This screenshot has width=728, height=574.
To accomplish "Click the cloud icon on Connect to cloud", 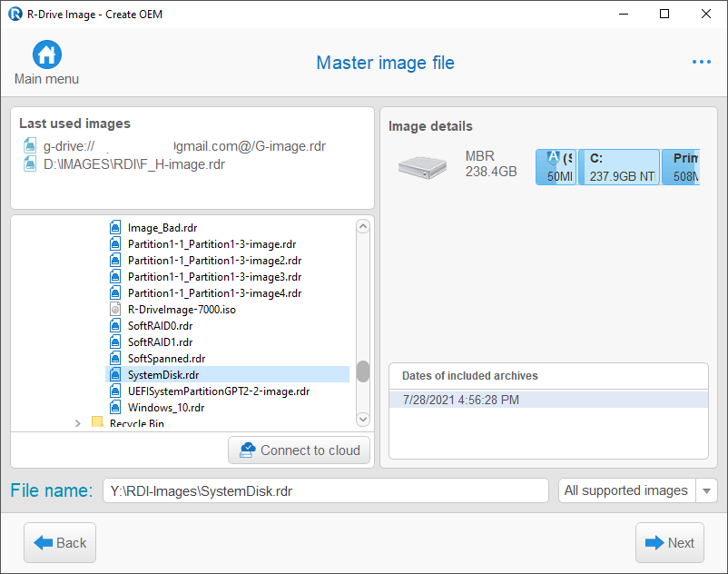I will point(248,450).
